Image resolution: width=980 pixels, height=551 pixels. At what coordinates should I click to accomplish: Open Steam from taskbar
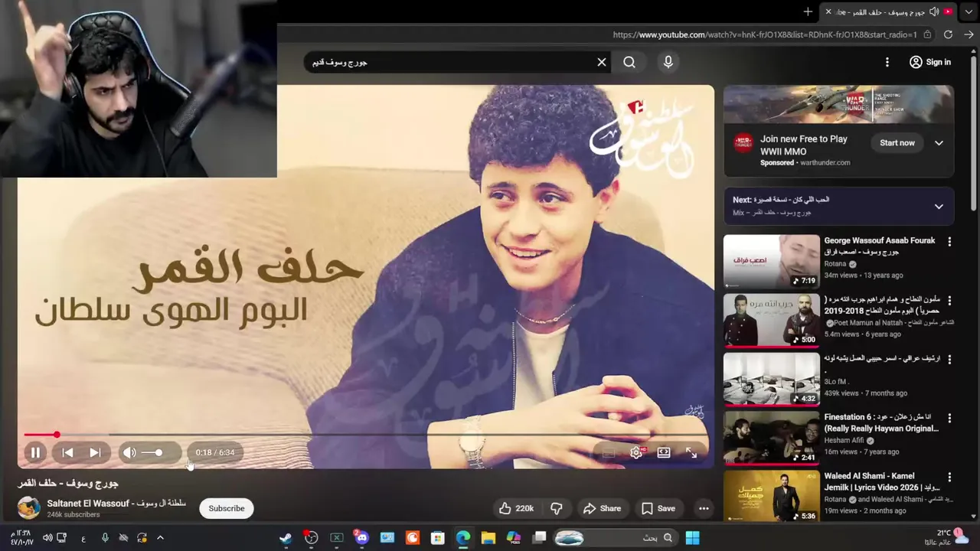click(286, 538)
